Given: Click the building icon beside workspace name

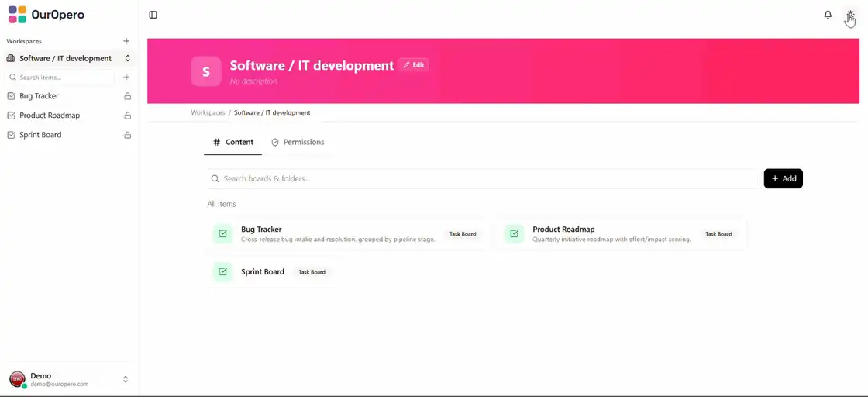Looking at the screenshot, I should tap(11, 58).
